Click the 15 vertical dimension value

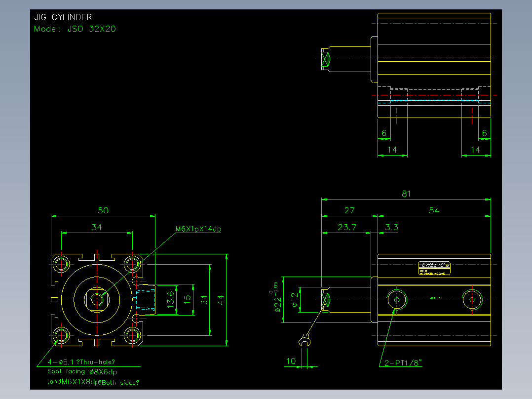click(188, 300)
